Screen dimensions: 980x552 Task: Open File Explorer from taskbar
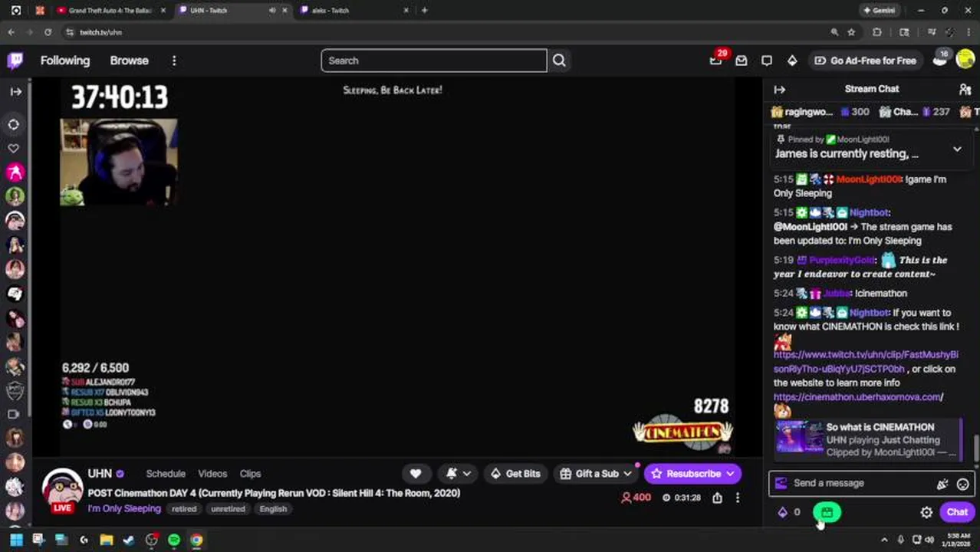[x=106, y=540]
